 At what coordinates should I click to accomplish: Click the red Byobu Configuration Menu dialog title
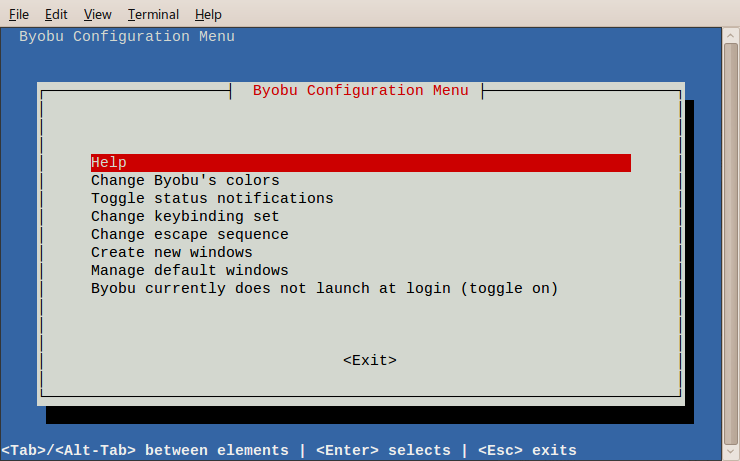[x=361, y=90]
